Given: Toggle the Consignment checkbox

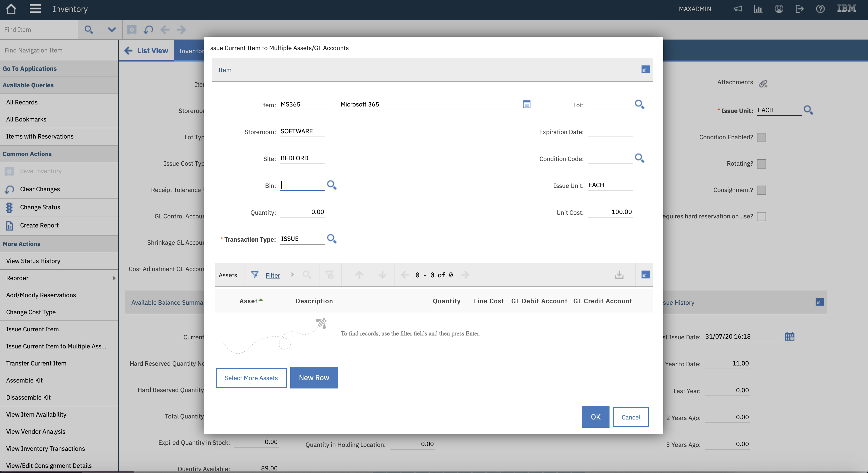Looking at the screenshot, I should coord(761,190).
